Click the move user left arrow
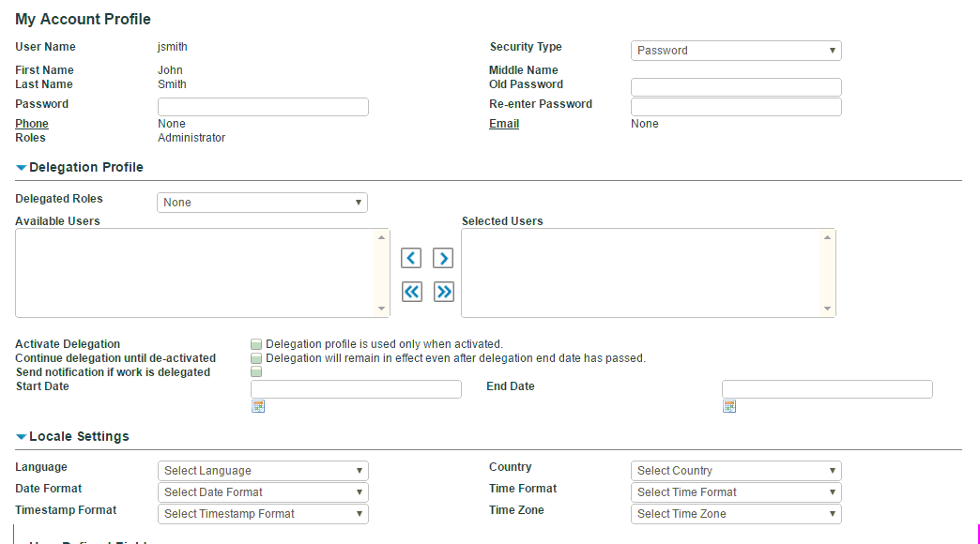Image resolution: width=980 pixels, height=544 pixels. pyautogui.click(x=411, y=258)
